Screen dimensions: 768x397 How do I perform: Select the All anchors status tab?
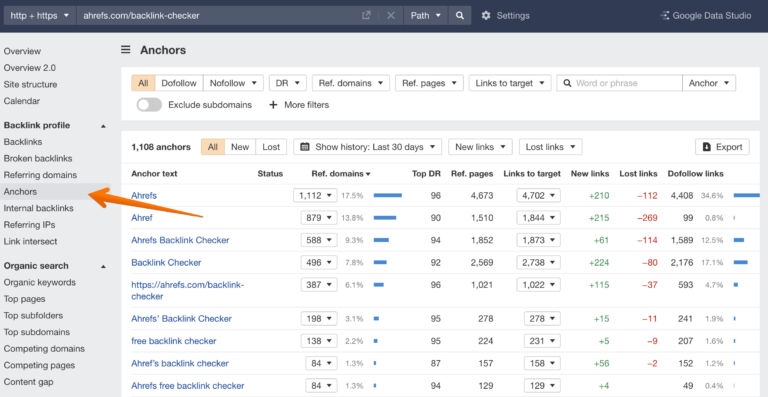pyautogui.click(x=213, y=147)
